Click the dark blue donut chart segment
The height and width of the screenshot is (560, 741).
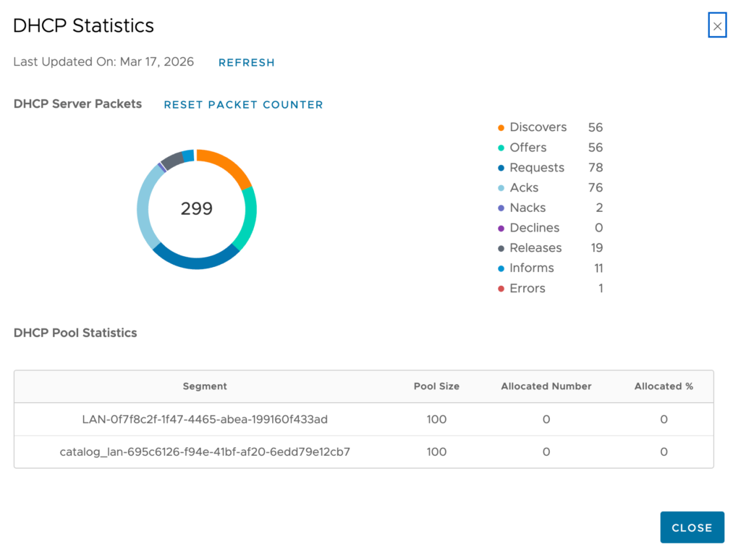click(194, 261)
